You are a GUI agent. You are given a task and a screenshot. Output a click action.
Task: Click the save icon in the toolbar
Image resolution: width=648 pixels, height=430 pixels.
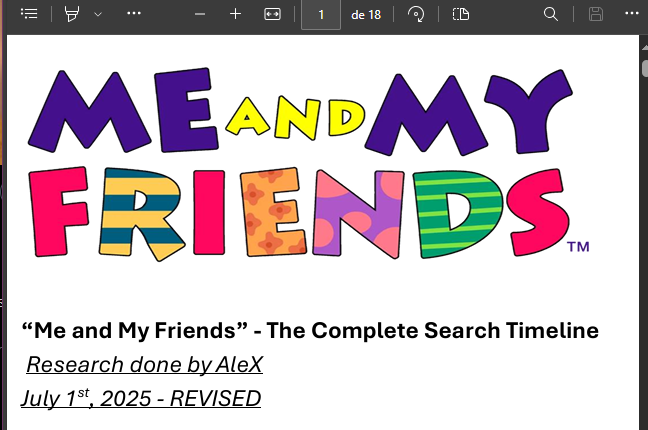click(596, 14)
